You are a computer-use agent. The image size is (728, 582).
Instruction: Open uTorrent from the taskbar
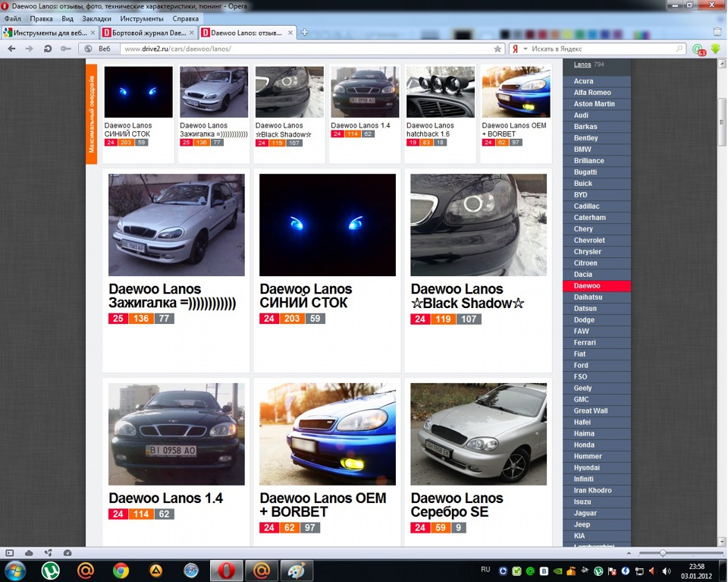[x=50, y=571]
